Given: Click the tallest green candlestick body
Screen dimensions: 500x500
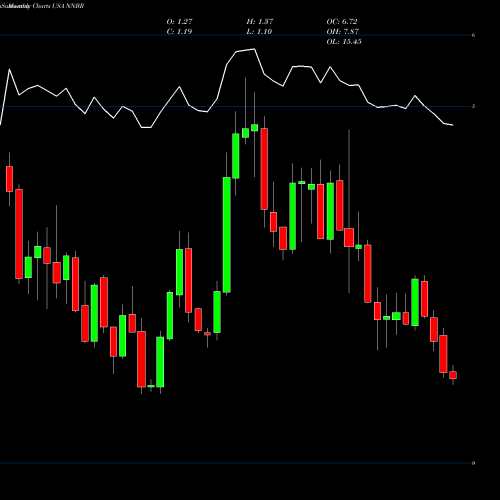Looking at the screenshot, I should click(227, 235).
